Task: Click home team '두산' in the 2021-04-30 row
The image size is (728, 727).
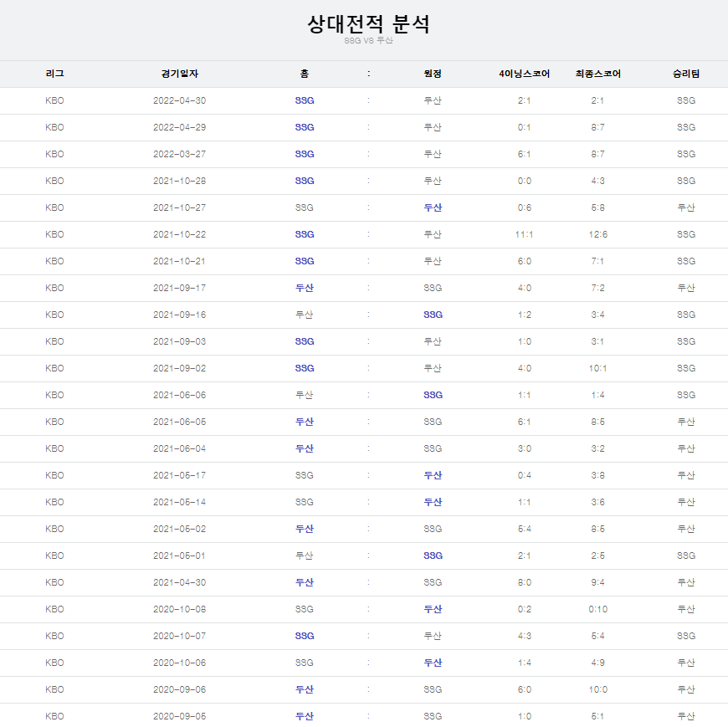Action: [x=305, y=582]
